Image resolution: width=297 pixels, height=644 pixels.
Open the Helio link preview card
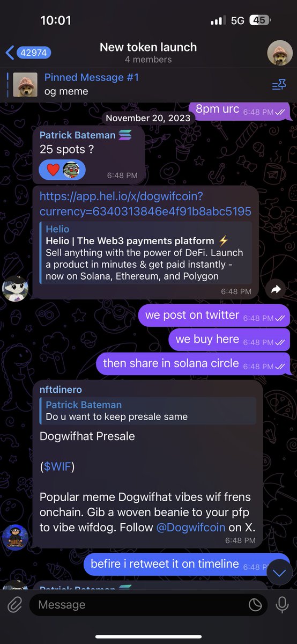(146, 253)
